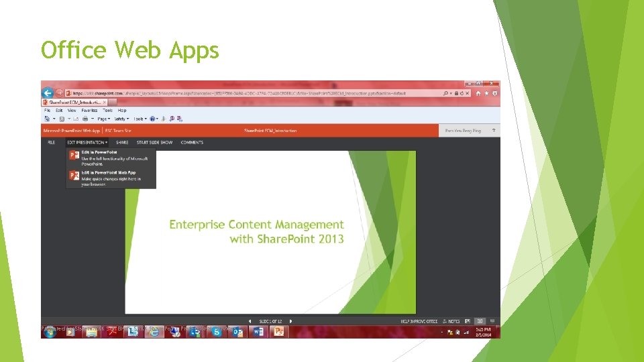This screenshot has height=362, width=644.
Task: Click the Windows Start orb
Action: point(50,332)
